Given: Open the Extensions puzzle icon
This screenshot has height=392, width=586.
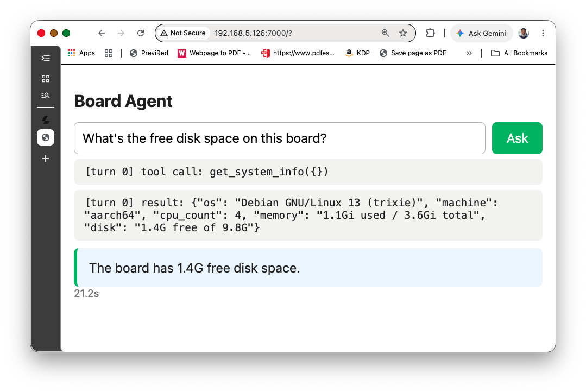Looking at the screenshot, I should click(x=430, y=33).
